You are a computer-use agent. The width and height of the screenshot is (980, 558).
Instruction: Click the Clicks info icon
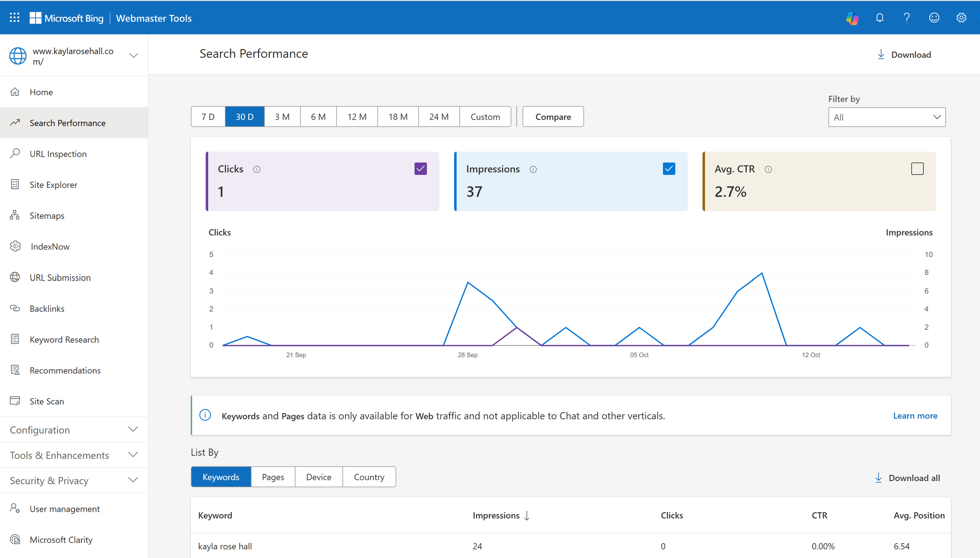pyautogui.click(x=257, y=169)
